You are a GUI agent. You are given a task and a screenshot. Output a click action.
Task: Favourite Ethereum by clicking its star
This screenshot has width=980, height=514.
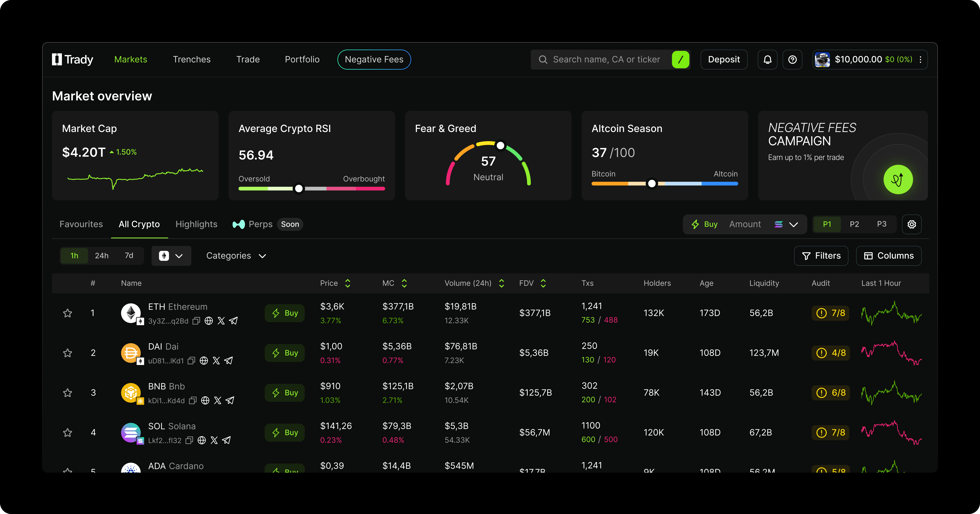click(67, 313)
